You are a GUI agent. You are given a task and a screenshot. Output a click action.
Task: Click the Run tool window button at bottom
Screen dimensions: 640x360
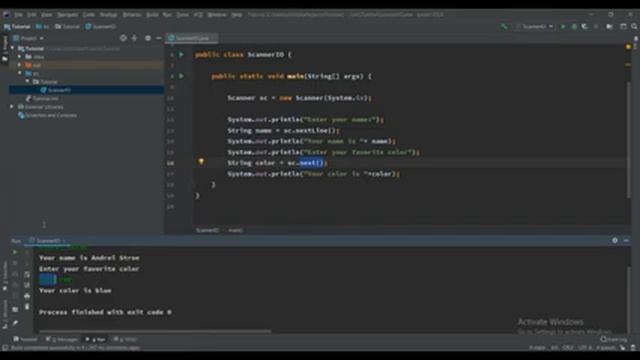(x=96, y=339)
